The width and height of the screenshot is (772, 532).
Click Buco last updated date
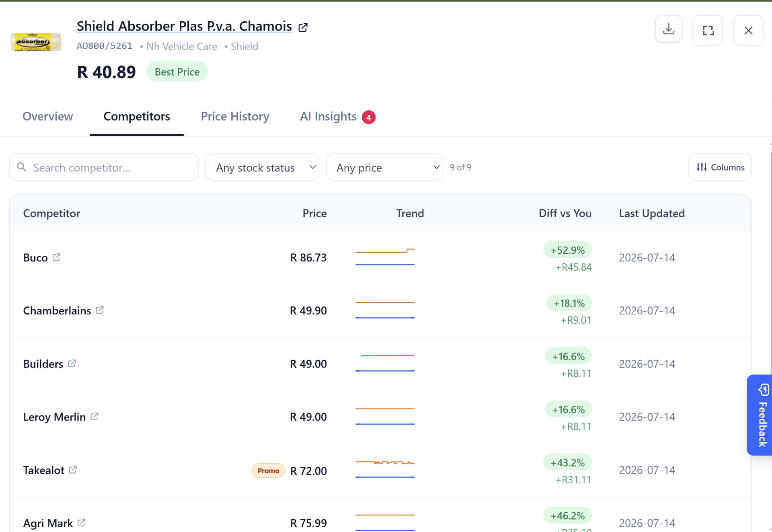647,257
